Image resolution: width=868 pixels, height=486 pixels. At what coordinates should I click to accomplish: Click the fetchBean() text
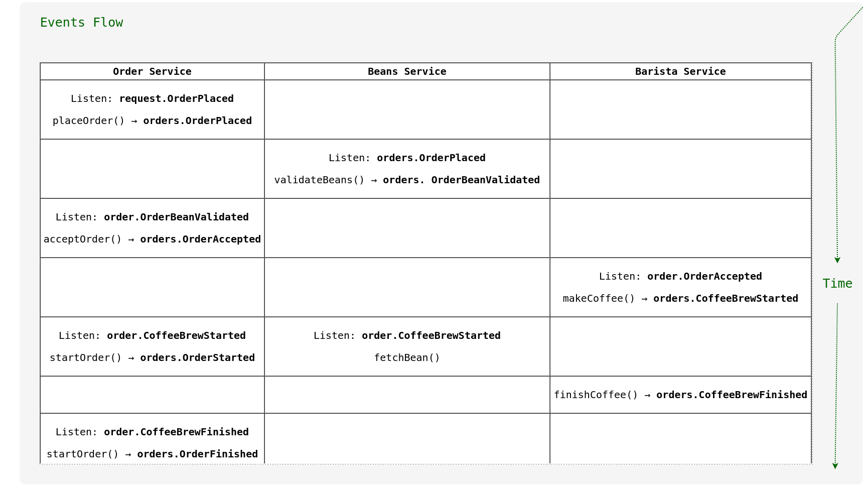click(407, 357)
